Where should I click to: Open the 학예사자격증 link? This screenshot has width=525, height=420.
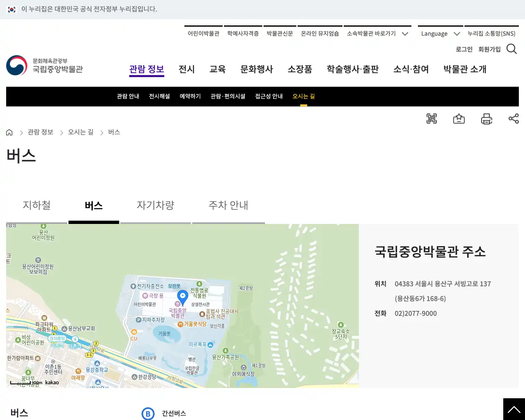[243, 34]
